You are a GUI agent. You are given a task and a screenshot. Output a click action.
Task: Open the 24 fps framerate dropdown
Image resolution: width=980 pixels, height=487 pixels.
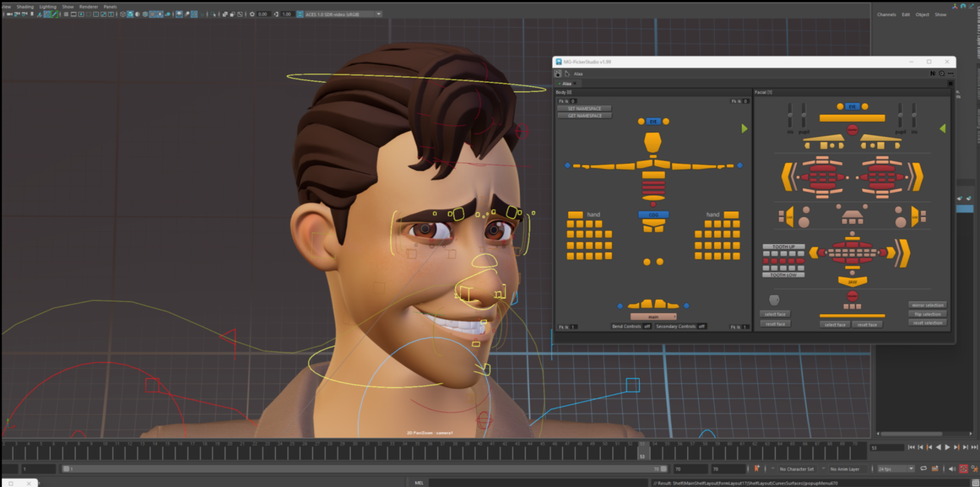point(896,468)
